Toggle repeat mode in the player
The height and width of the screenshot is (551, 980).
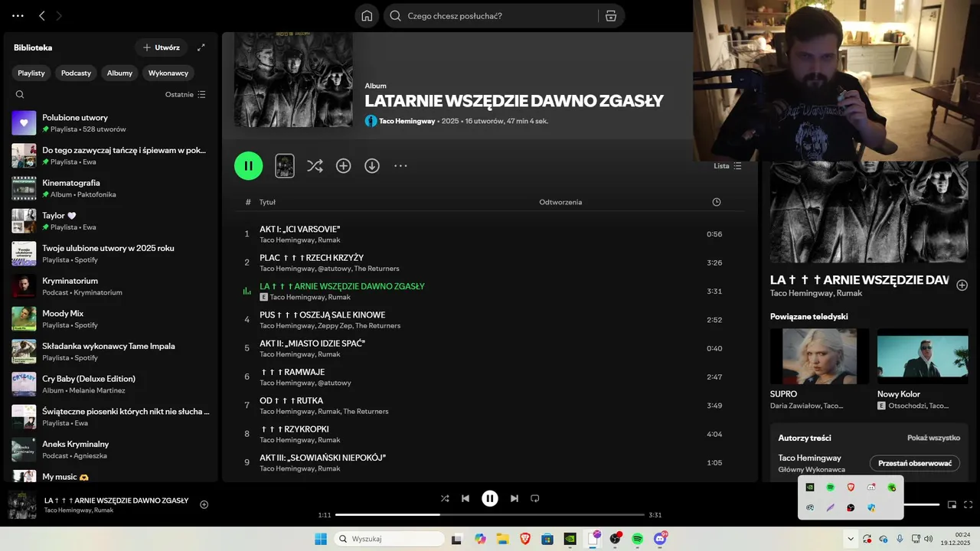(535, 498)
